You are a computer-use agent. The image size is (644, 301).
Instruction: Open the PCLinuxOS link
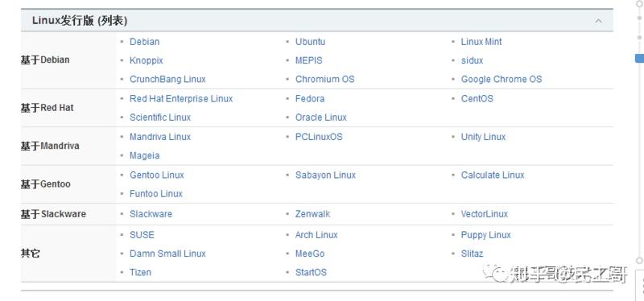click(319, 137)
